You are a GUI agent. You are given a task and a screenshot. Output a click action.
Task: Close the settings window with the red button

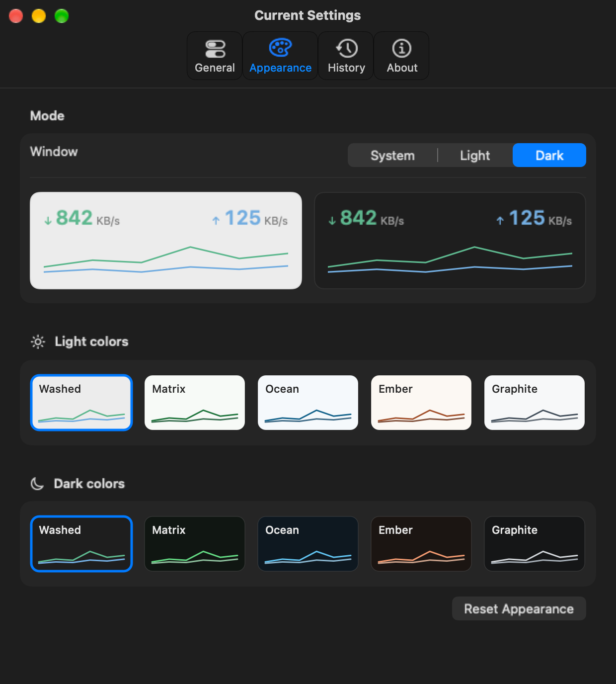(x=16, y=16)
